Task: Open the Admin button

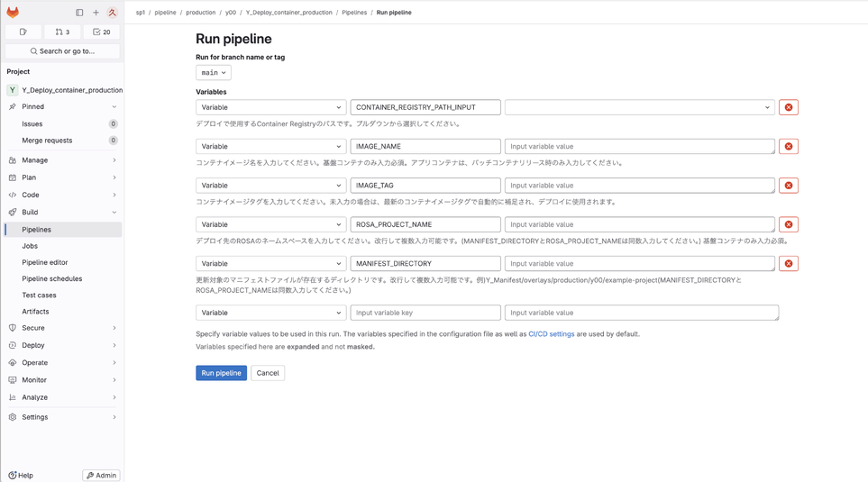Action: pyautogui.click(x=101, y=476)
